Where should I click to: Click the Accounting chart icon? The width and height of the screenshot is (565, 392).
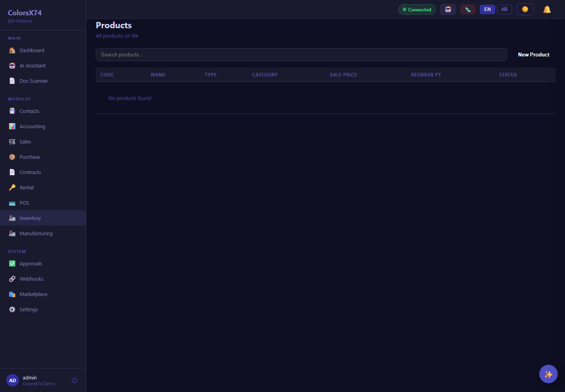click(x=12, y=126)
